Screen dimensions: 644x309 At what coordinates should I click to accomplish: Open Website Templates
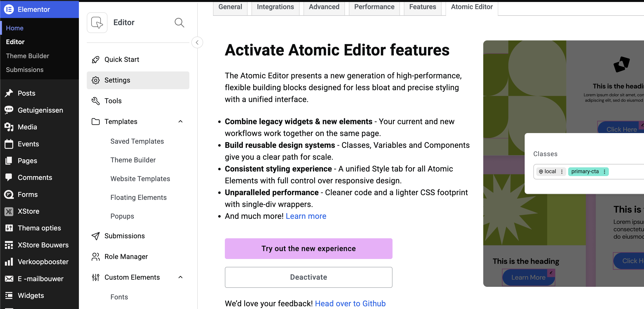click(x=140, y=179)
